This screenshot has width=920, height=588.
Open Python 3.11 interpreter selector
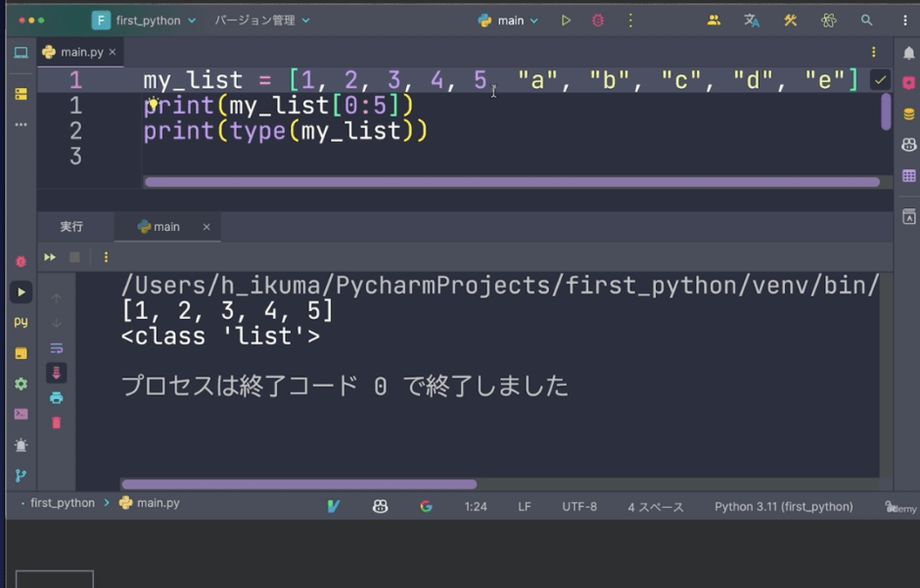(x=783, y=507)
